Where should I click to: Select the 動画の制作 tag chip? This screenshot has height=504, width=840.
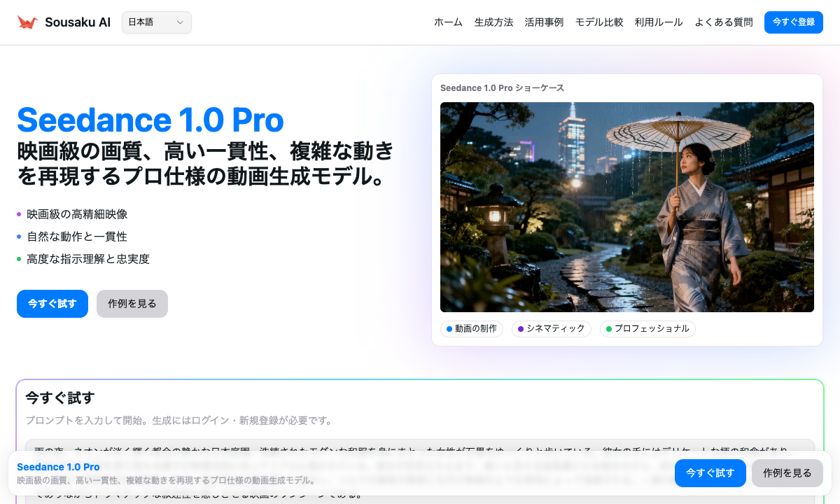pos(472,329)
